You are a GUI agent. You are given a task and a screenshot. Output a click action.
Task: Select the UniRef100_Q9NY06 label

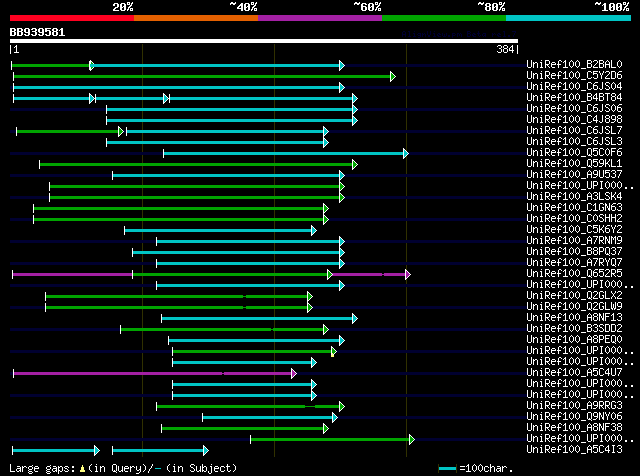[574, 417]
